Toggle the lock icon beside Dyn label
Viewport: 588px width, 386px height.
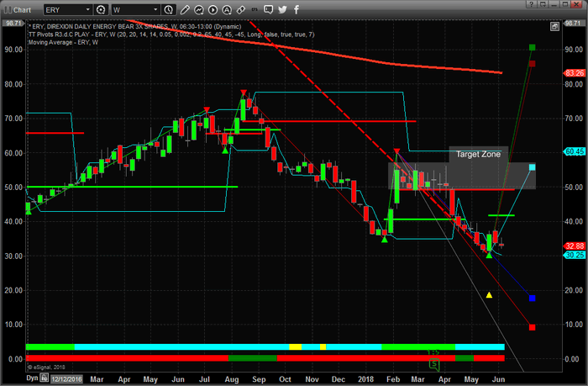click(45, 378)
